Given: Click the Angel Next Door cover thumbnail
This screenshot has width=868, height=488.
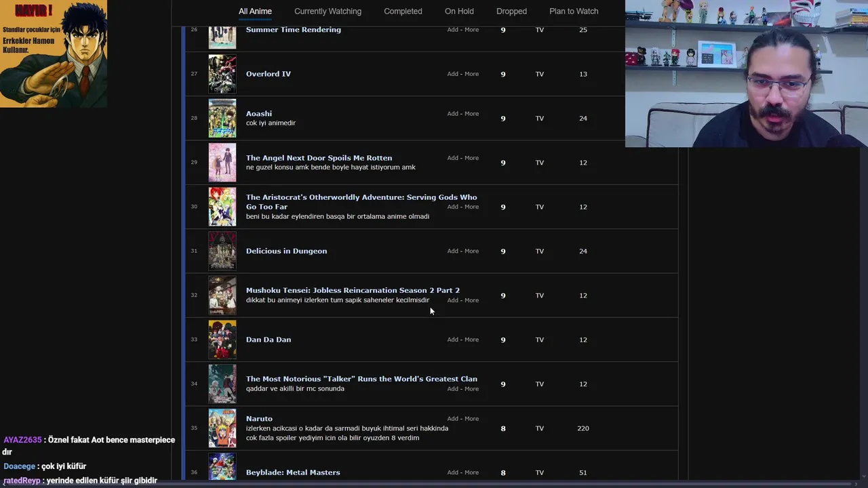Looking at the screenshot, I should coord(222,163).
